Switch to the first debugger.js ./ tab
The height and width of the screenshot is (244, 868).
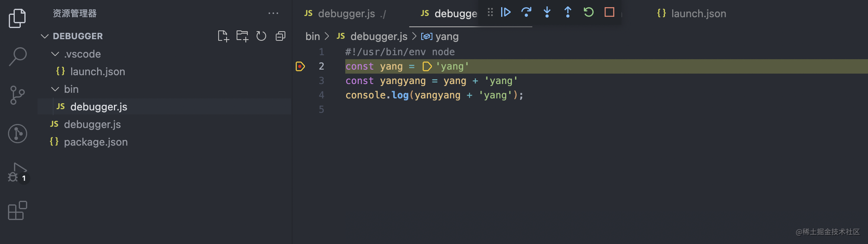point(345,14)
